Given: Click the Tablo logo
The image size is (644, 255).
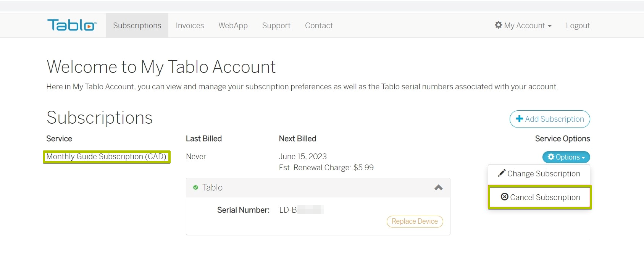Looking at the screenshot, I should pyautogui.click(x=72, y=25).
